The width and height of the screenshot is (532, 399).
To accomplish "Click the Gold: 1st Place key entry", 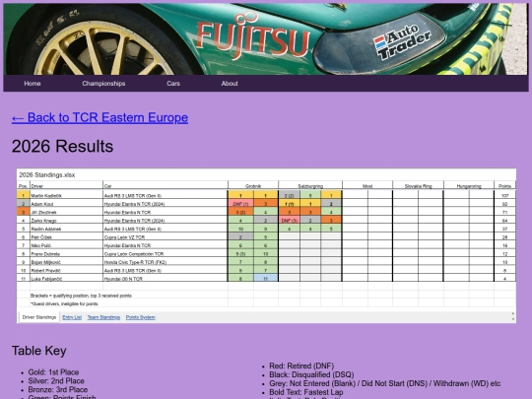I will tap(53, 372).
